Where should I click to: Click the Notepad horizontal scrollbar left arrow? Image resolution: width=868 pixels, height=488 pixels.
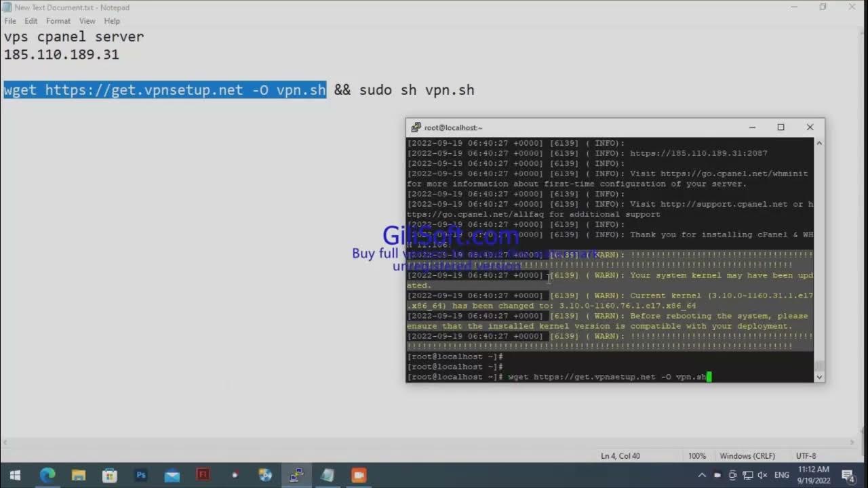coord(5,442)
